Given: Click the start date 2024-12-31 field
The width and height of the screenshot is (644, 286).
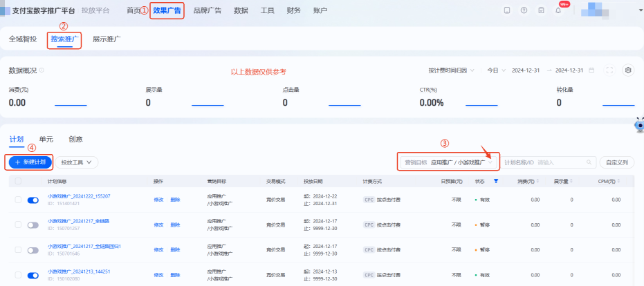Looking at the screenshot, I should (526, 70).
